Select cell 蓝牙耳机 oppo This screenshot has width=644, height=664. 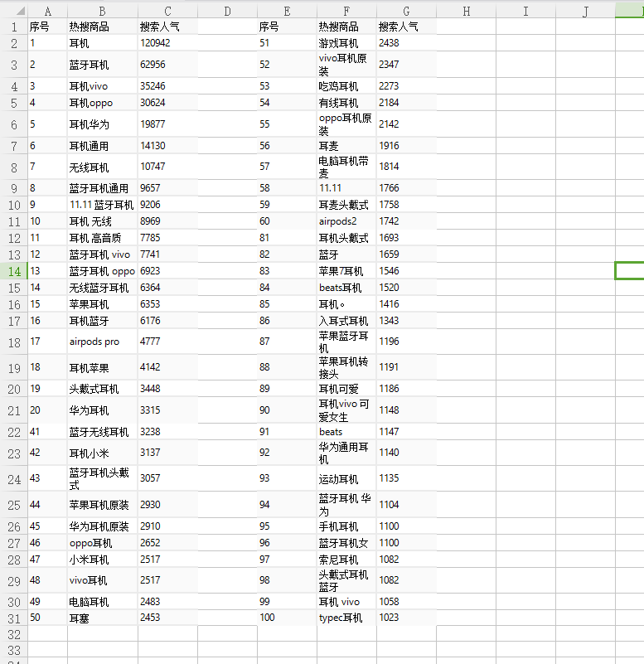coord(103,271)
